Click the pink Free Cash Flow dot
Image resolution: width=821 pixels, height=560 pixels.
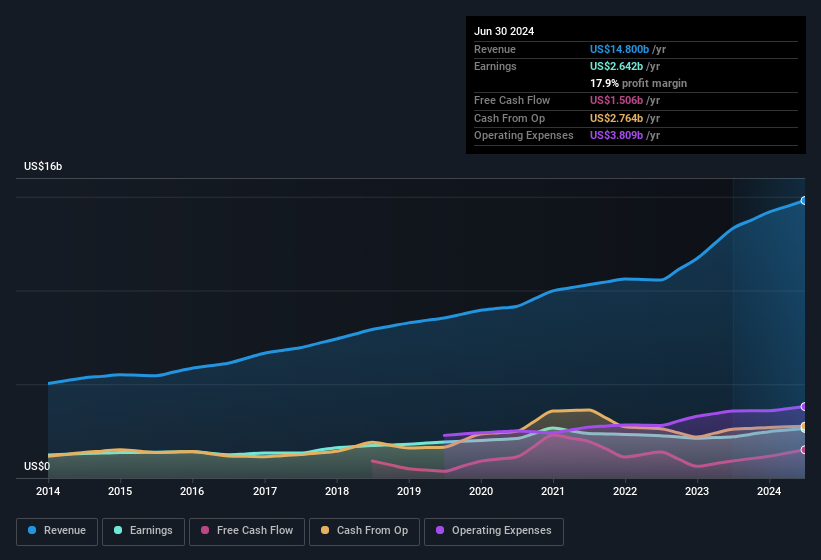pos(205,531)
